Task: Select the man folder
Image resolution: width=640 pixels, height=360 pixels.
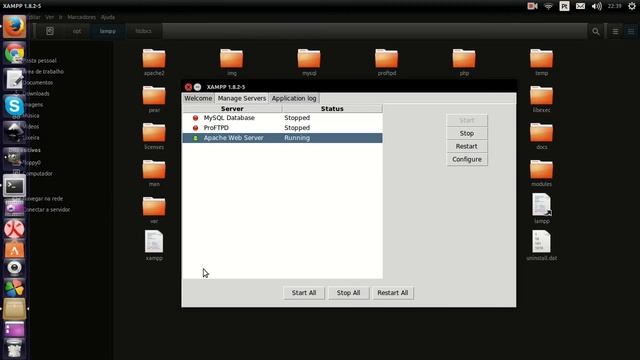Action: point(154,173)
